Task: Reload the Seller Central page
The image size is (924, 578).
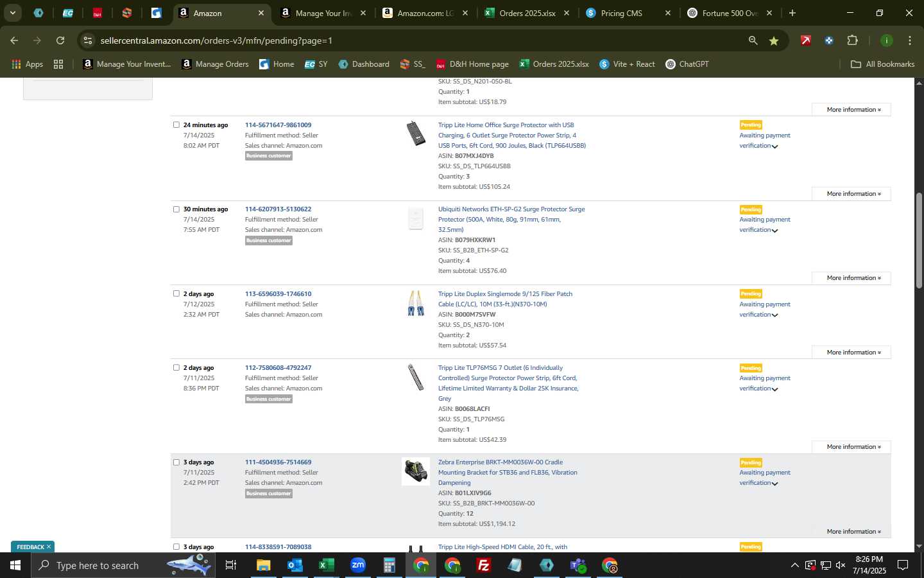Action: pos(60,40)
